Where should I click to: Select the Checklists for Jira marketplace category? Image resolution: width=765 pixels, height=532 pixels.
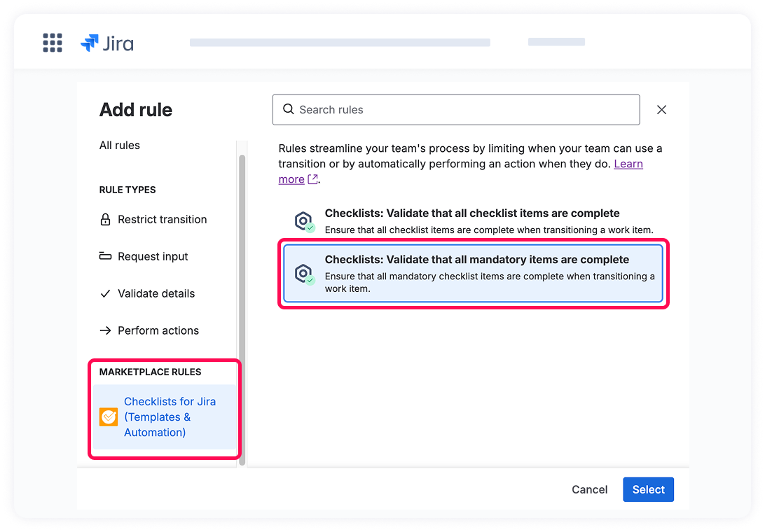(x=170, y=417)
